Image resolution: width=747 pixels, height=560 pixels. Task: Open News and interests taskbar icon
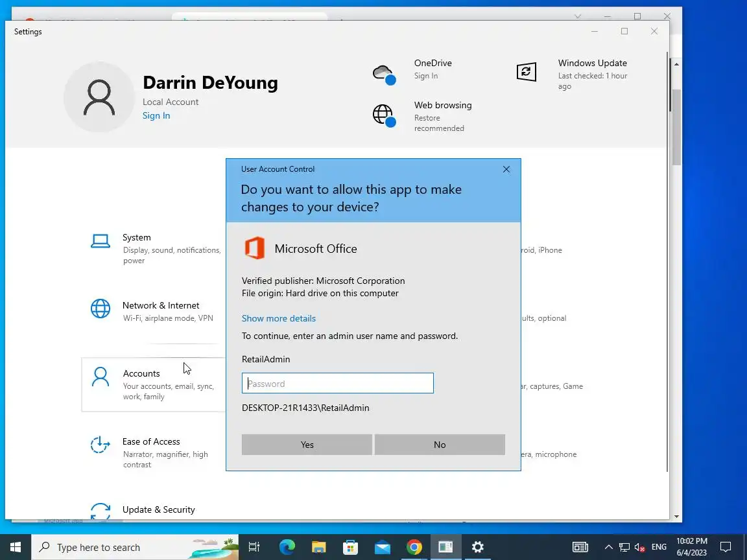point(580,547)
